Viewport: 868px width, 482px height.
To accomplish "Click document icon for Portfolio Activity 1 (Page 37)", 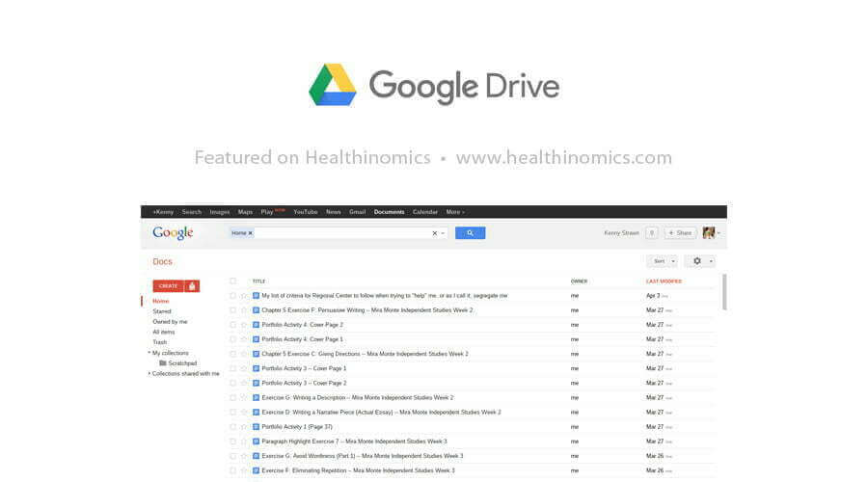I will click(x=256, y=426).
